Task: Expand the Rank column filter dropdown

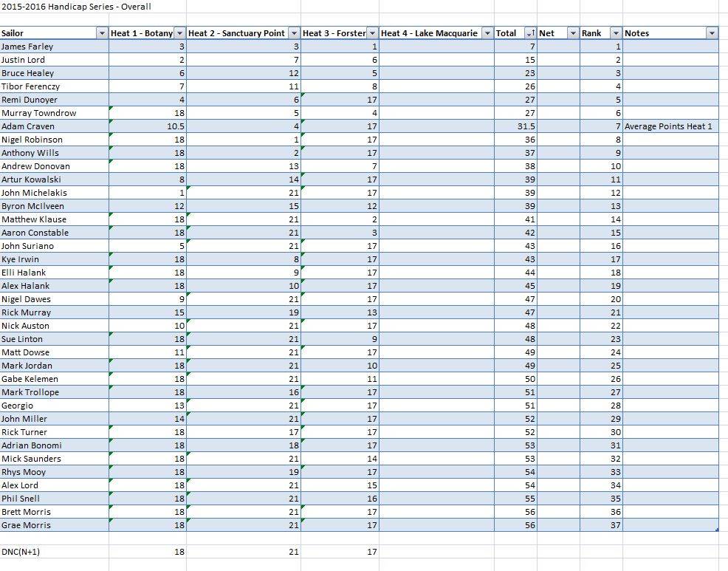Action: 616,33
